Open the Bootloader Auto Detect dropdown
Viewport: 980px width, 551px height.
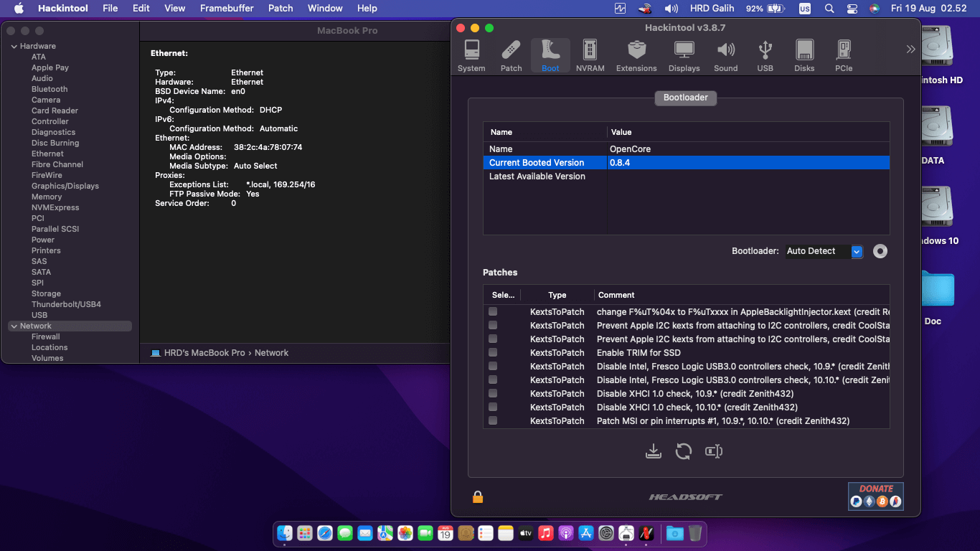824,251
